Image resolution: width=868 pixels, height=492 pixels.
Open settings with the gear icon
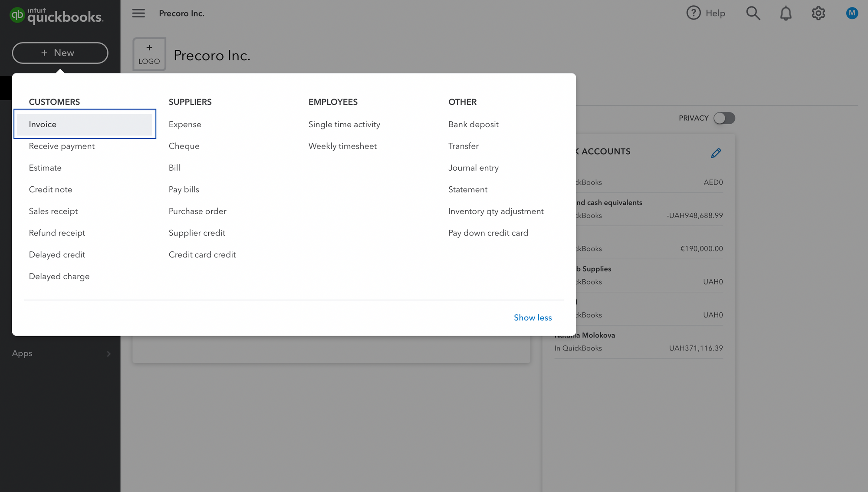[819, 13]
